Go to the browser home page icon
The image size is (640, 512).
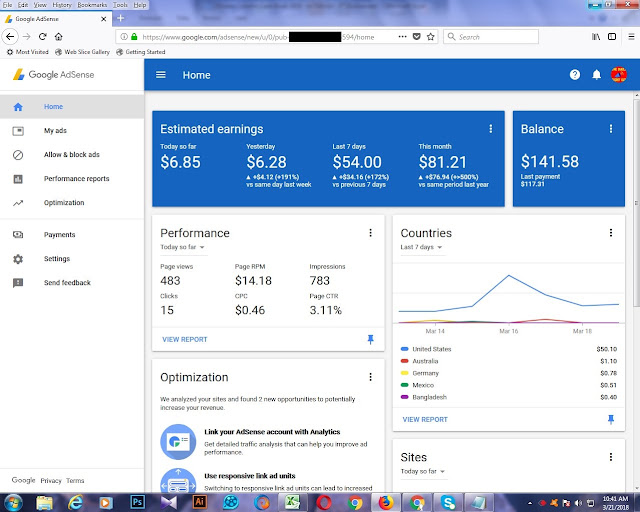pos(59,36)
